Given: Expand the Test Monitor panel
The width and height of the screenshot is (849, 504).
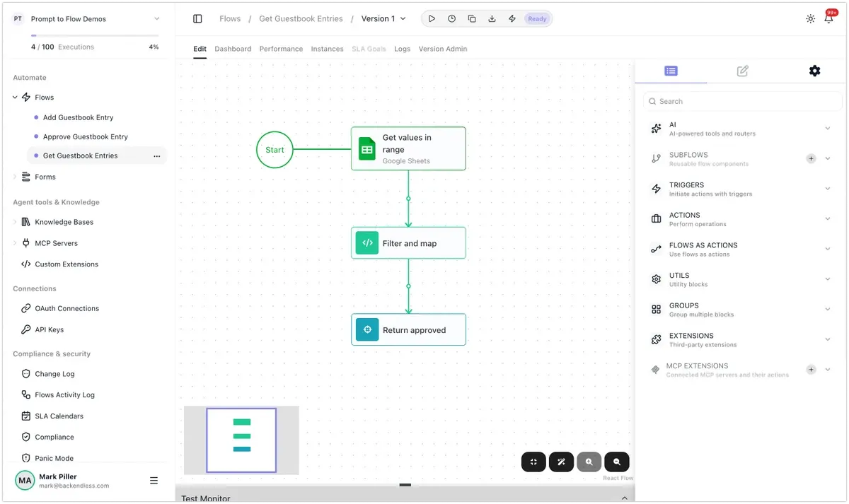Looking at the screenshot, I should pyautogui.click(x=624, y=498).
